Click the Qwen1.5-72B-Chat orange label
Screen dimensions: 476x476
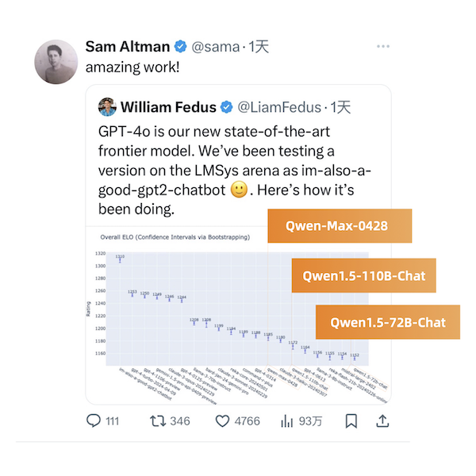[388, 322]
